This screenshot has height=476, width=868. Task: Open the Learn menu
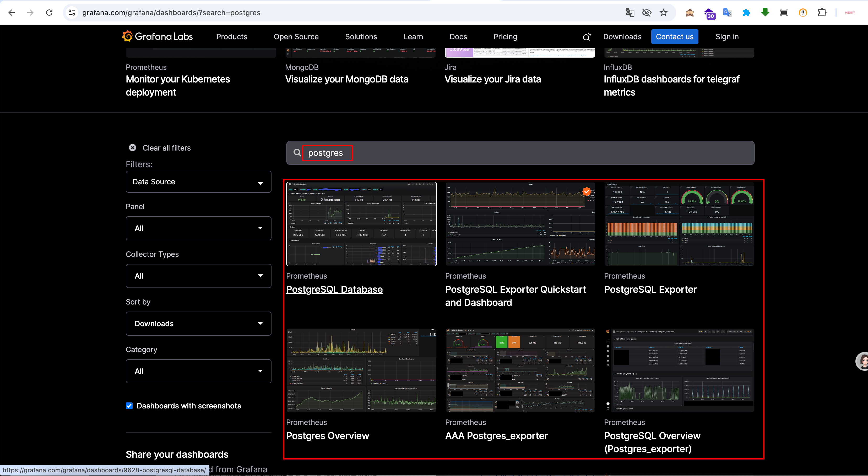(x=414, y=37)
